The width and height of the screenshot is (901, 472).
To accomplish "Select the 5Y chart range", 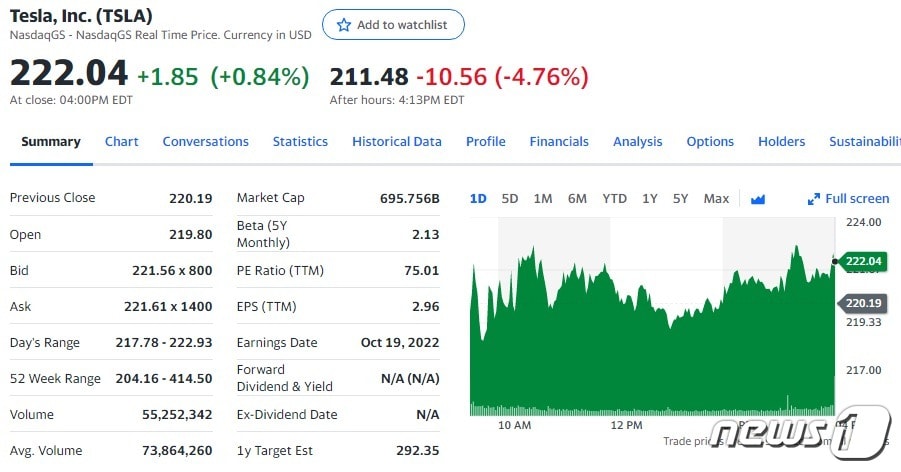I will tap(681, 199).
